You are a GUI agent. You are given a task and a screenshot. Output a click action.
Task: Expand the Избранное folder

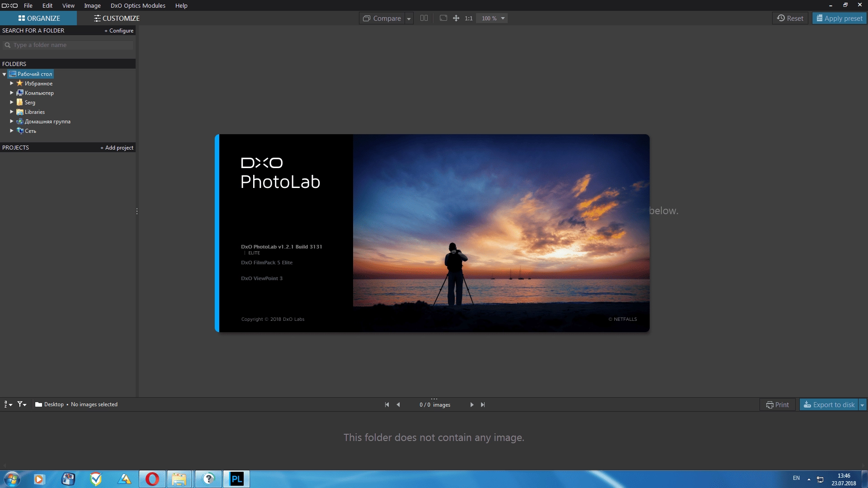pyautogui.click(x=12, y=83)
